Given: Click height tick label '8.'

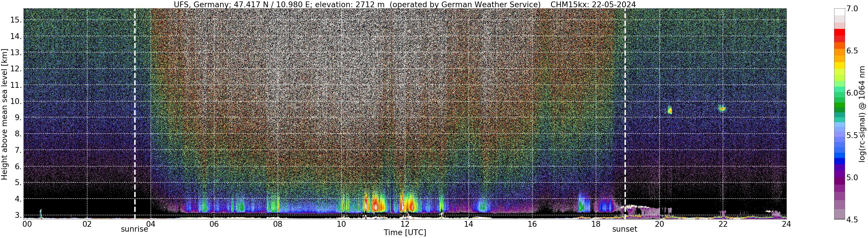Looking at the screenshot, I should pos(18,134).
